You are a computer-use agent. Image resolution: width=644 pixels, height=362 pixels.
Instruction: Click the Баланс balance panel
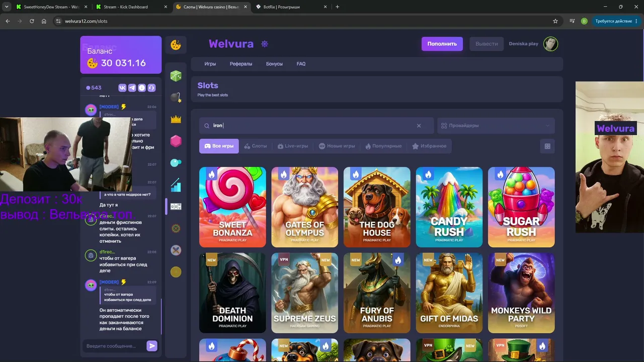121,55
